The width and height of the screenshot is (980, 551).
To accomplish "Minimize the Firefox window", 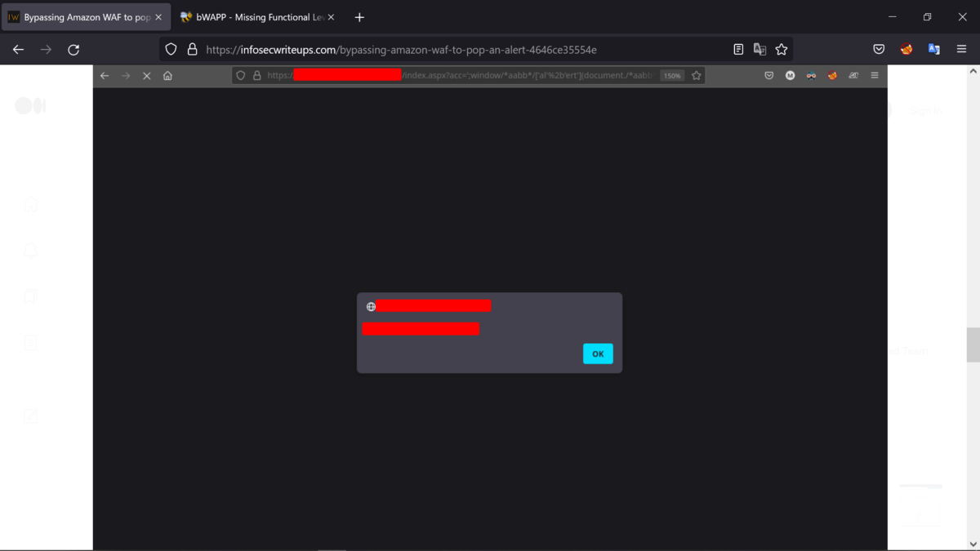I will coord(892,17).
